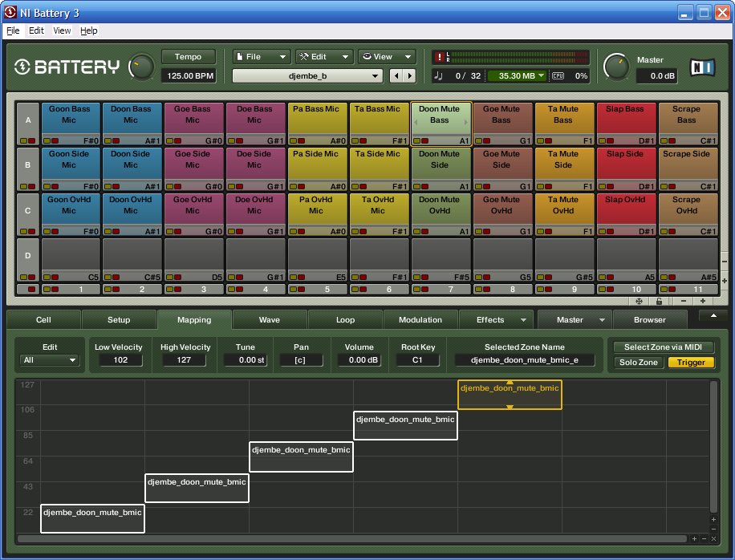The height and width of the screenshot is (560, 735).
Task: Click the NI Battery 3 title bar app icon
Action: (x=10, y=12)
